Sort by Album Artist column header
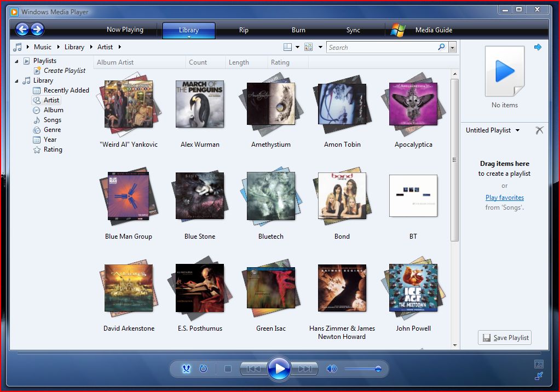 tap(140, 62)
